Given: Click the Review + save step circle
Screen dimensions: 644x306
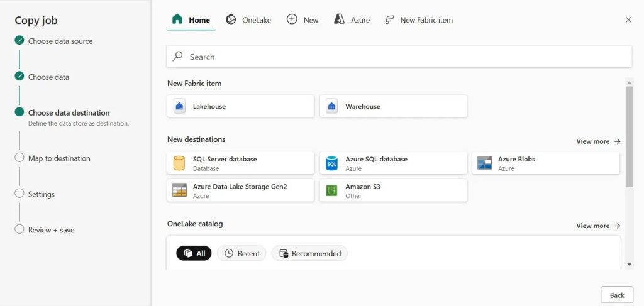Looking at the screenshot, I should point(19,229).
